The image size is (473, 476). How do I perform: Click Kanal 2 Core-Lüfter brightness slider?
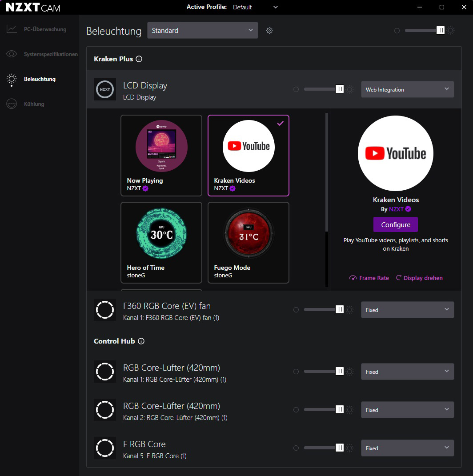(324, 410)
